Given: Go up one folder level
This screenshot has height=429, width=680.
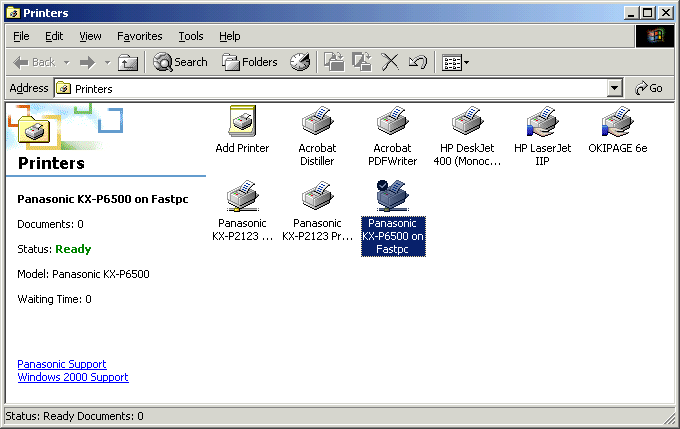Looking at the screenshot, I should pyautogui.click(x=128, y=62).
